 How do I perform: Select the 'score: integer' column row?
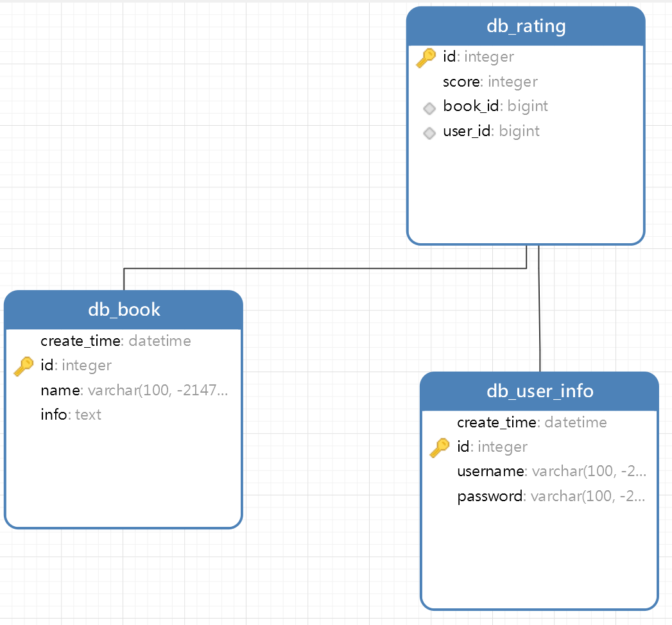coord(526,81)
